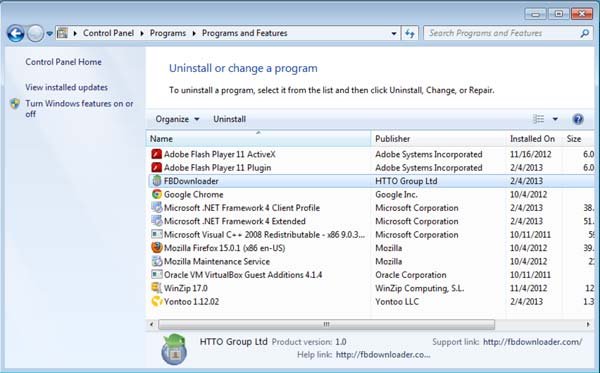Screen dimensions: 600x373
Task: Click the Google Inc. publisher cell
Action: pyautogui.click(x=396, y=194)
